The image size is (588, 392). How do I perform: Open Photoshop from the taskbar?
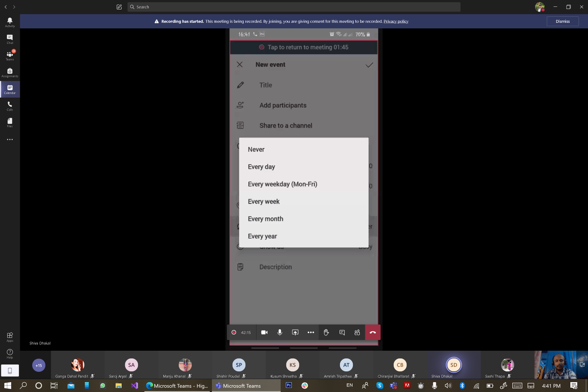point(289,386)
